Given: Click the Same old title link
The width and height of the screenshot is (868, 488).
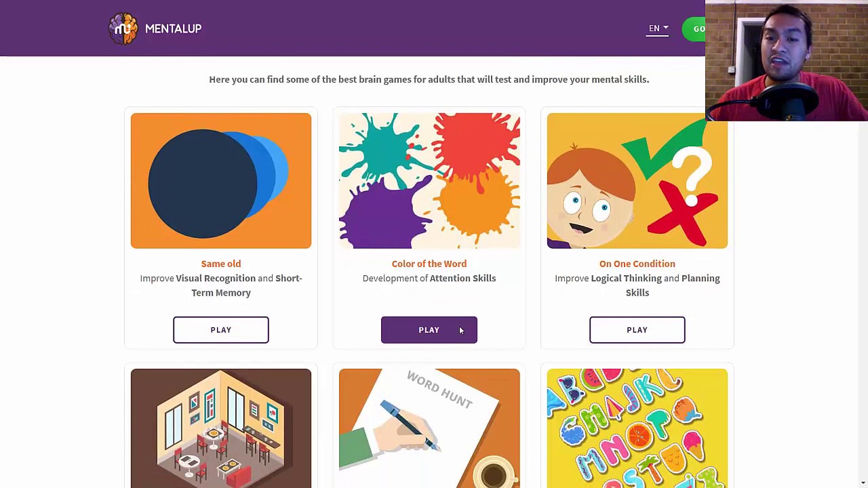Looking at the screenshot, I should point(221,264).
